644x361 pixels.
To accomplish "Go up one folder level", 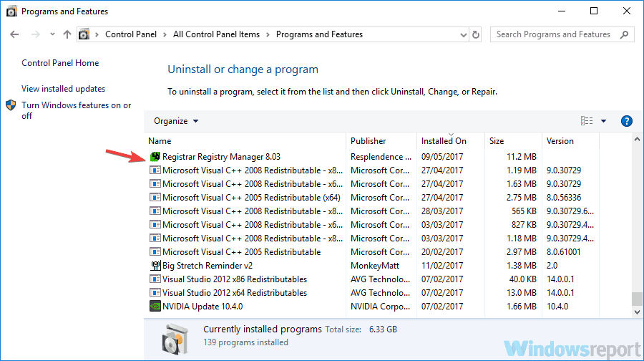I will pos(67,34).
